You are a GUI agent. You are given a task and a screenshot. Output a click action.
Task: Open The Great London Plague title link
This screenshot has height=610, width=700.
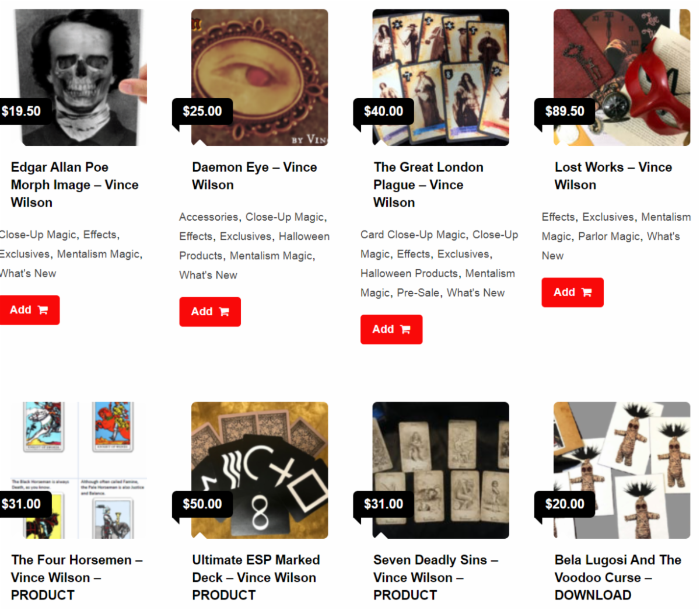(x=428, y=185)
